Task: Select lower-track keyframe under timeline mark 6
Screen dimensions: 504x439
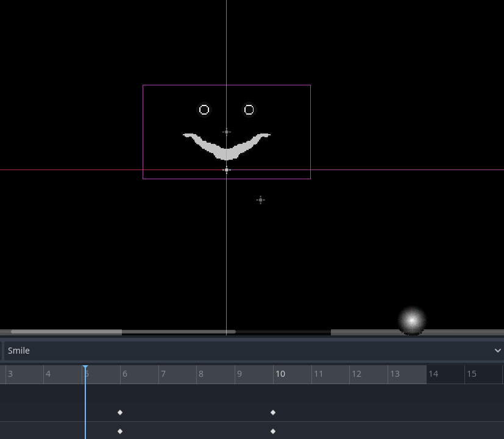Action: point(120,431)
